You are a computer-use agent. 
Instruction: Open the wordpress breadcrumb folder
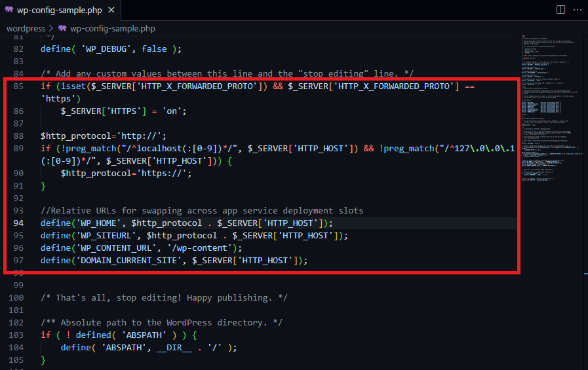[x=26, y=28]
